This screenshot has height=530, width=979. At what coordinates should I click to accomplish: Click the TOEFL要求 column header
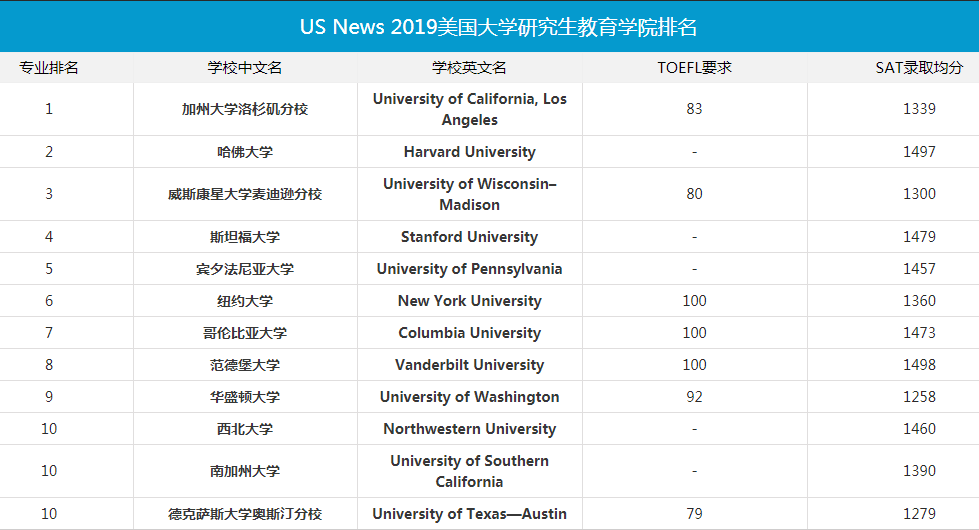click(694, 67)
